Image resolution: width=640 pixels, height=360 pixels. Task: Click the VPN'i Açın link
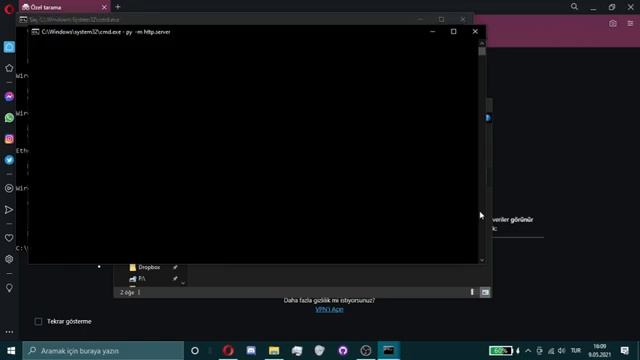click(x=329, y=309)
